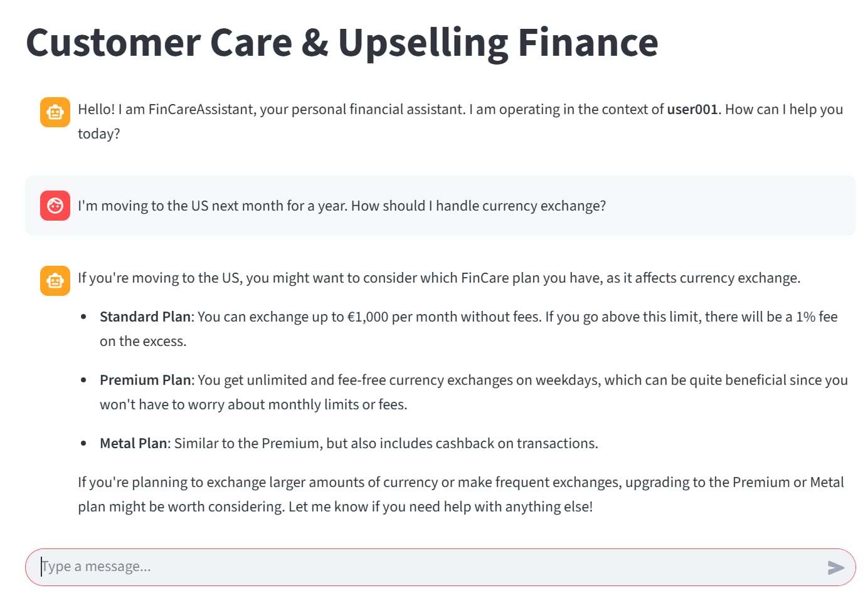Click the "1% fee" text
Image resolution: width=868 pixels, height=608 pixels.
coord(817,317)
